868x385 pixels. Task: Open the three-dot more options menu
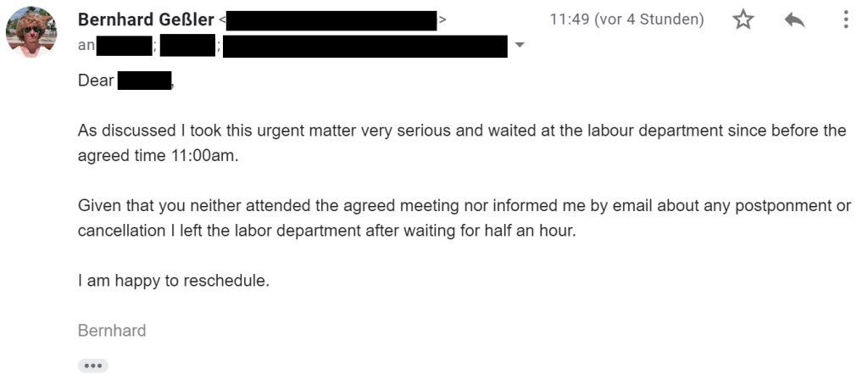click(845, 20)
